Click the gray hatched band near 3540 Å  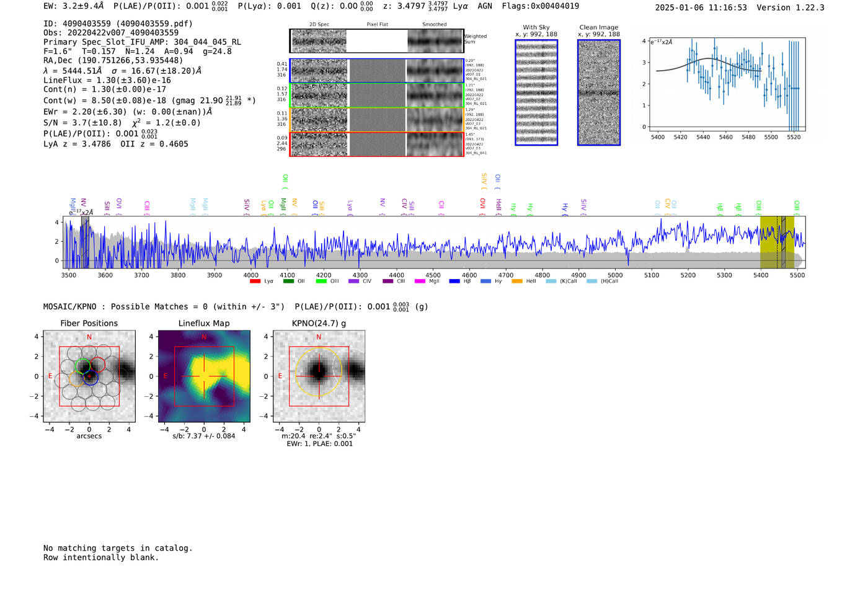[x=85, y=242]
